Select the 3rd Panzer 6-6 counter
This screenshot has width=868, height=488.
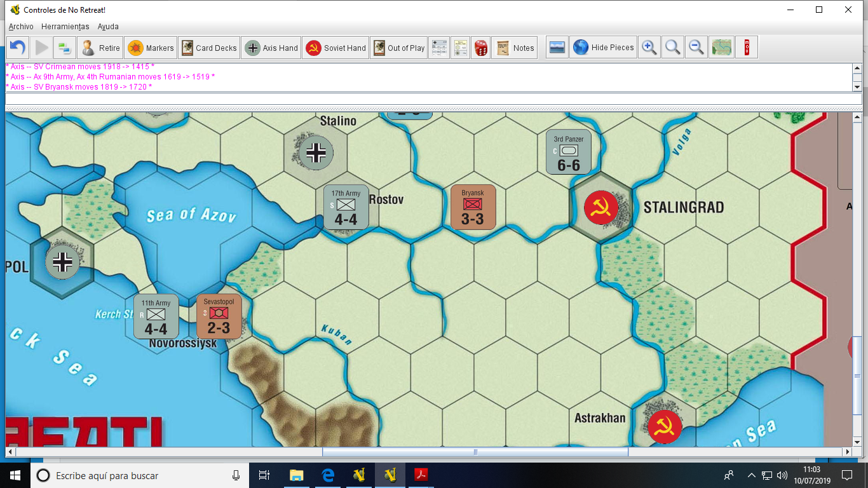click(569, 152)
